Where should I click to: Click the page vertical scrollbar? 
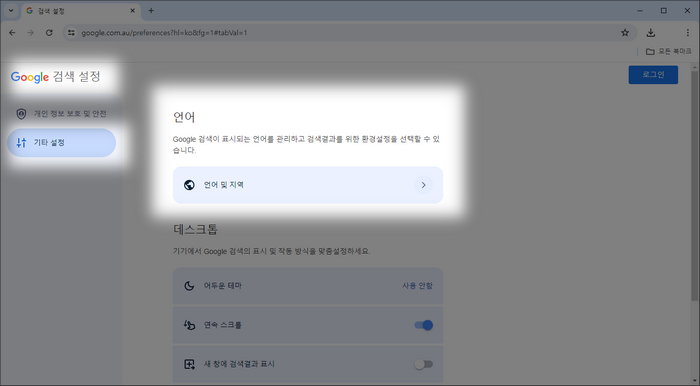(694, 185)
